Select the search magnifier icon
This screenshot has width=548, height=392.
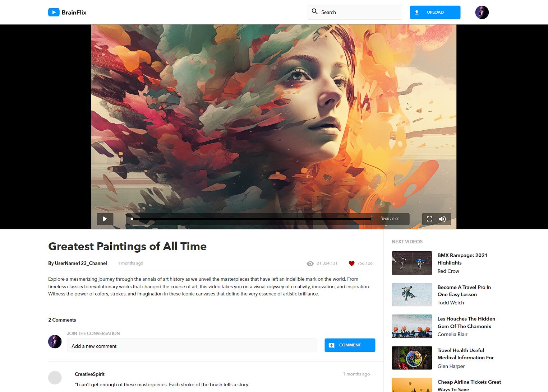pyautogui.click(x=314, y=12)
